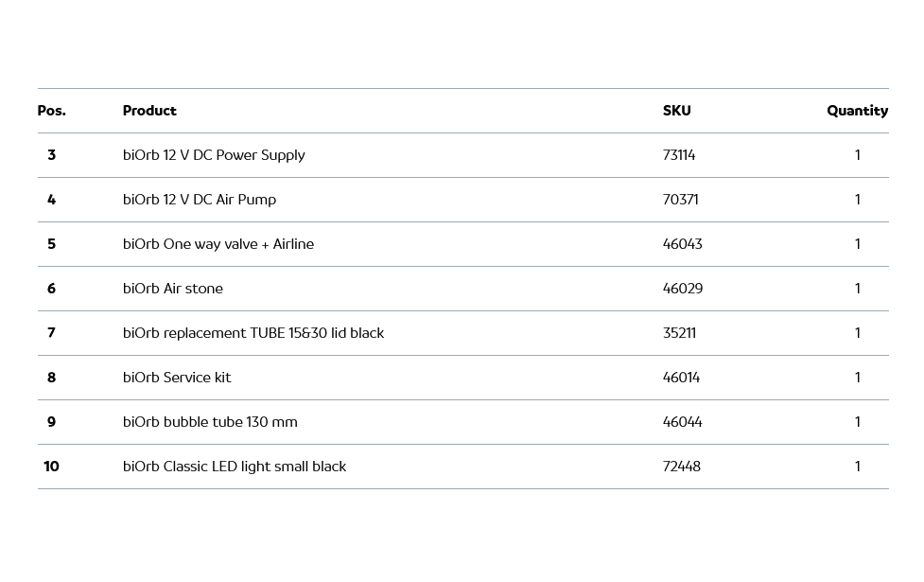Click SKU 46014 for the Service kit
This screenshot has width=924, height=582.
tap(682, 378)
